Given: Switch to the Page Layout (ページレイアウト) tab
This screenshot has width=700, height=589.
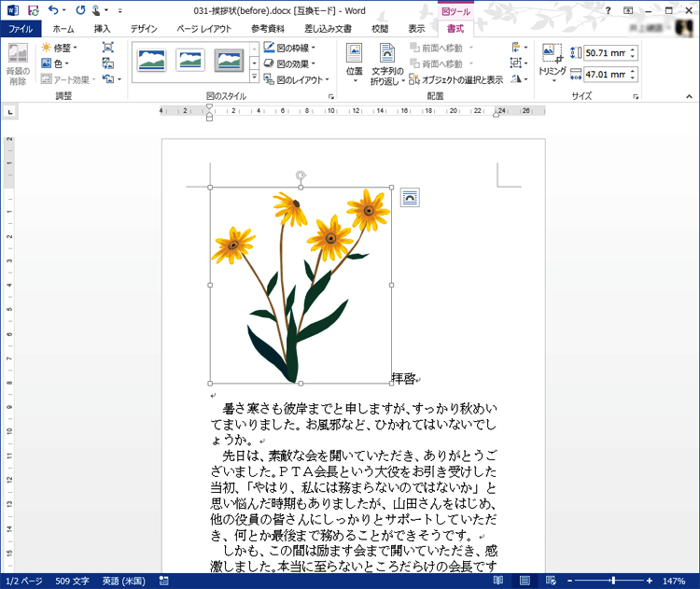Looking at the screenshot, I should pyautogui.click(x=204, y=29).
